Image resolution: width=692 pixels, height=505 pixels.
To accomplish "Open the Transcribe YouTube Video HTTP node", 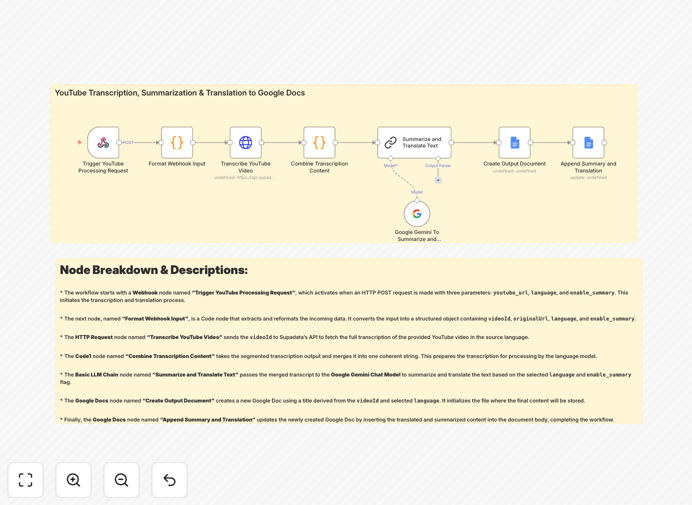I will pos(246,143).
